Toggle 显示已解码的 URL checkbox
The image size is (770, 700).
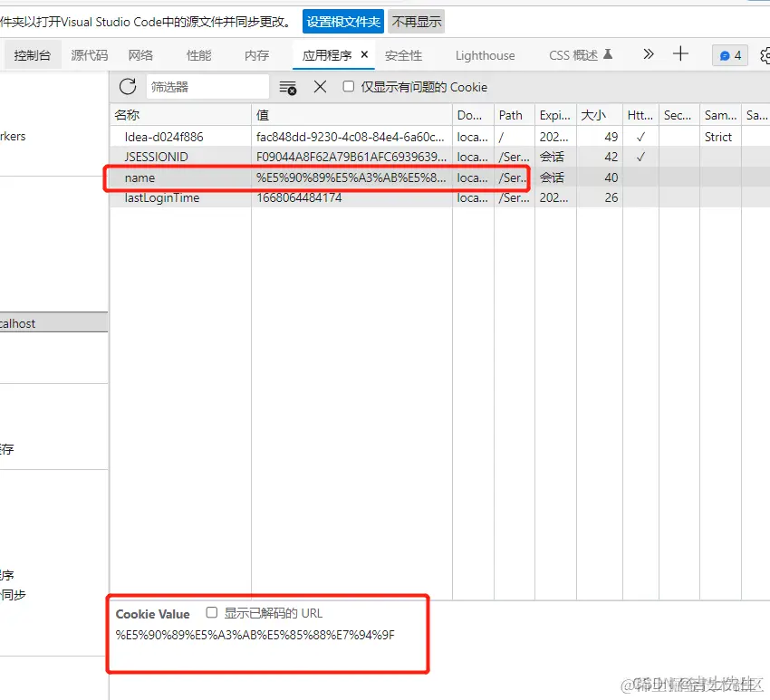pos(212,612)
